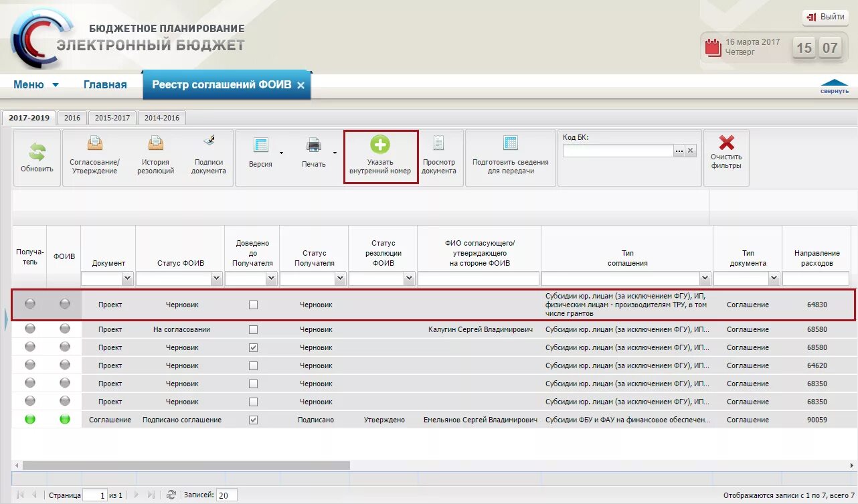Go to next page in pager
The height and width of the screenshot is (504, 858).
coord(137,495)
